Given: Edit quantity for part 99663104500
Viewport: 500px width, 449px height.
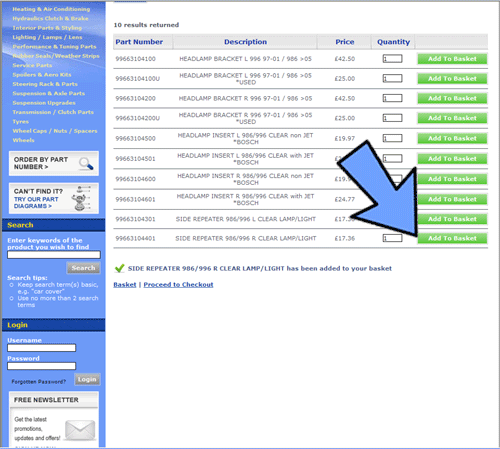Looking at the screenshot, I should pos(392,138).
